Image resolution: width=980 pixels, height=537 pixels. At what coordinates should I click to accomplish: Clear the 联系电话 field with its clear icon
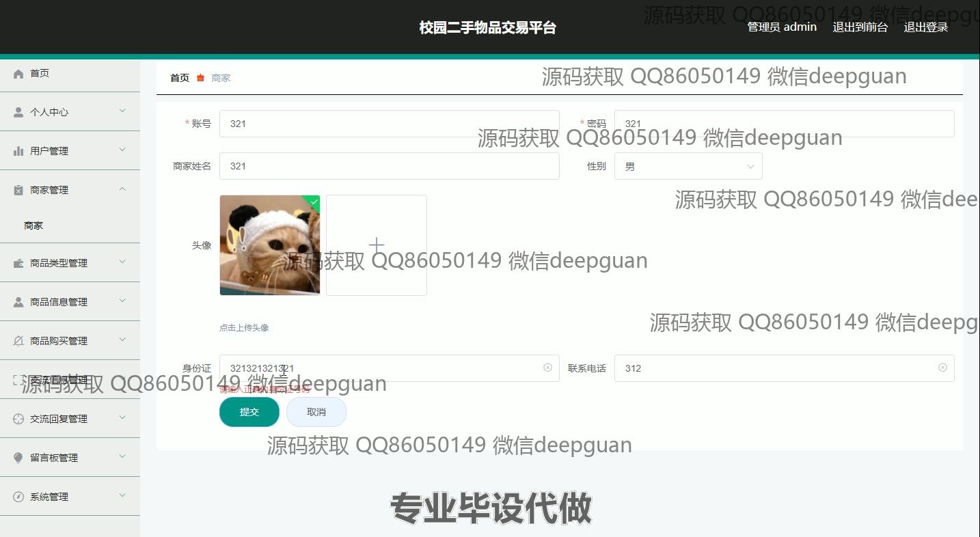pos(942,368)
